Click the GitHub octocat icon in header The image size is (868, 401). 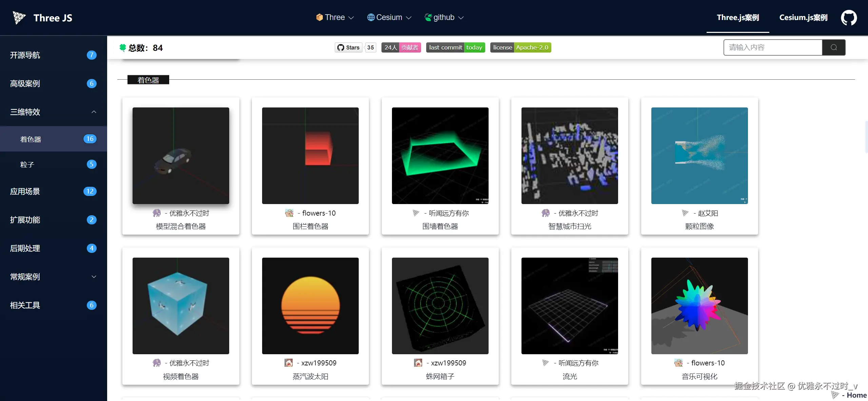[848, 18]
